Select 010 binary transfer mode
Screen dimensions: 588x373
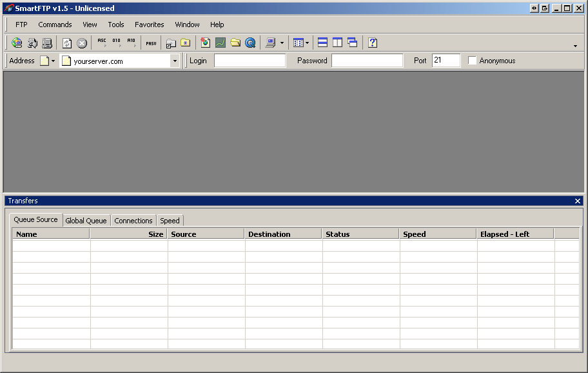116,43
